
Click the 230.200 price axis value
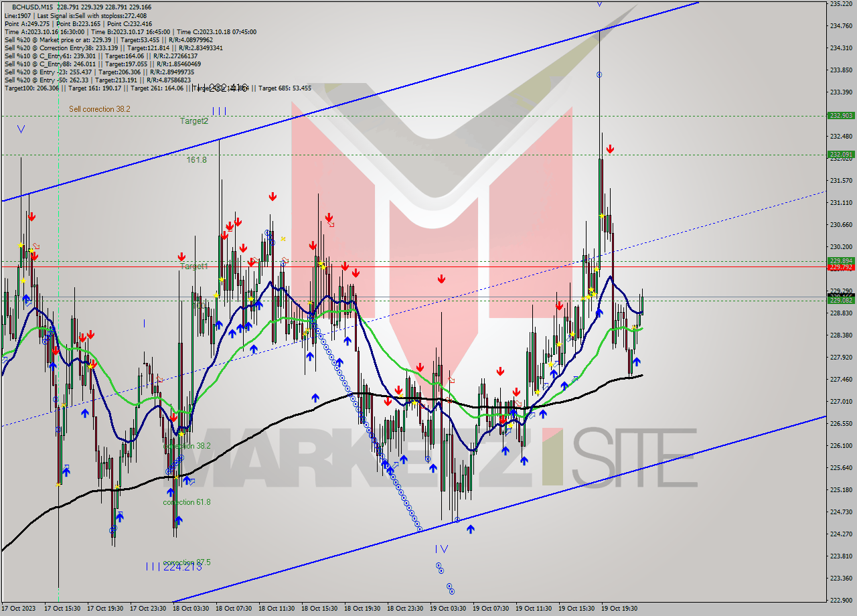pyautogui.click(x=842, y=246)
